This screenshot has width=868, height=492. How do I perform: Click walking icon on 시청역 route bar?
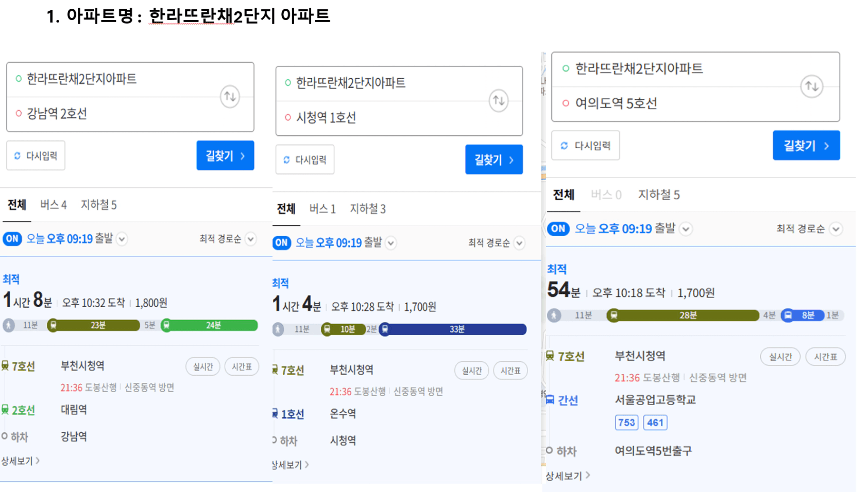point(278,329)
